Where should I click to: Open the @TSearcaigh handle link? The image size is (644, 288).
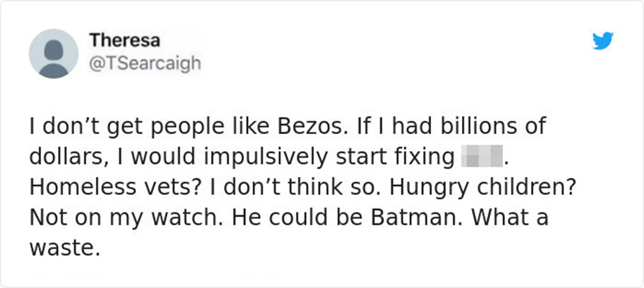coord(145,63)
